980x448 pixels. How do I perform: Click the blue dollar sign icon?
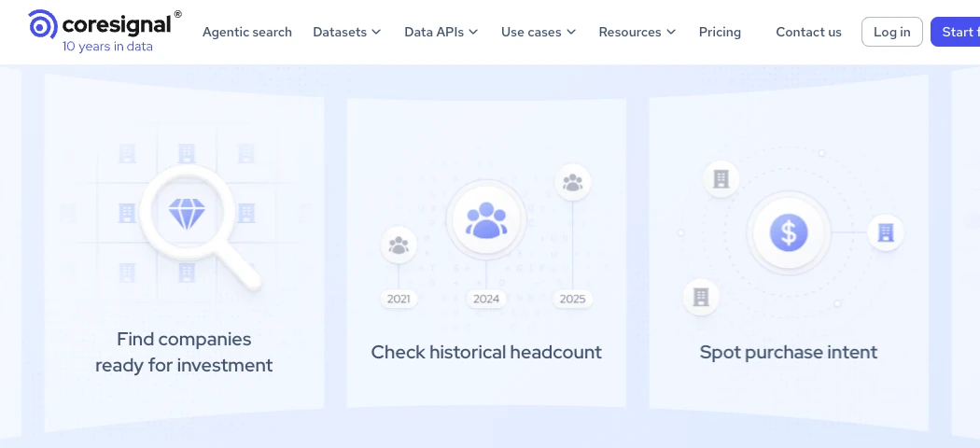[789, 232]
